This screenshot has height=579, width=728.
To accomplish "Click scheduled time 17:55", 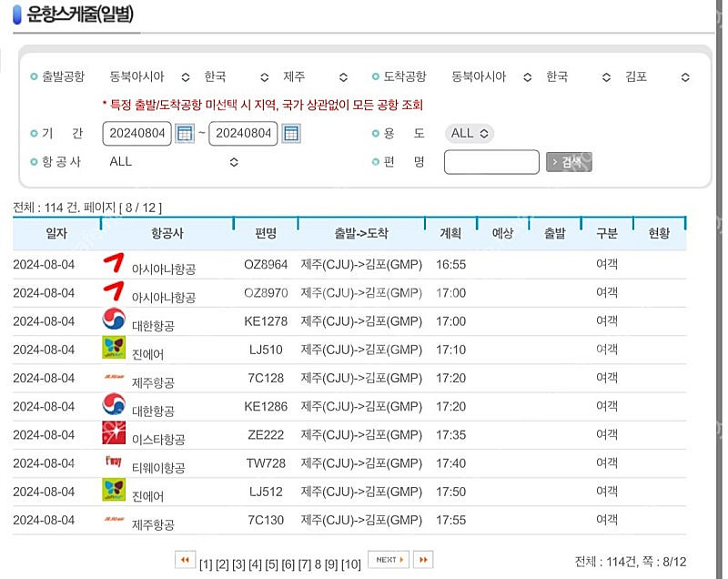I will pos(450,520).
